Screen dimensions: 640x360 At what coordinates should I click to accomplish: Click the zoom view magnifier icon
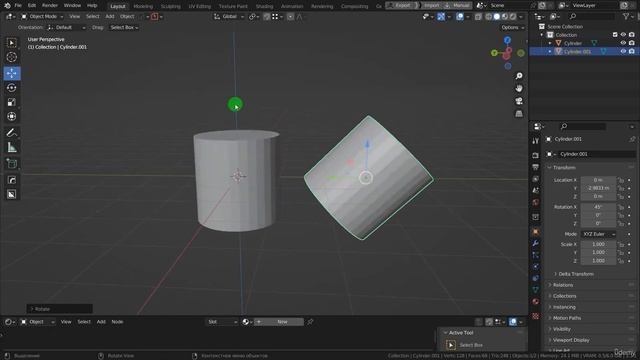coord(519,76)
